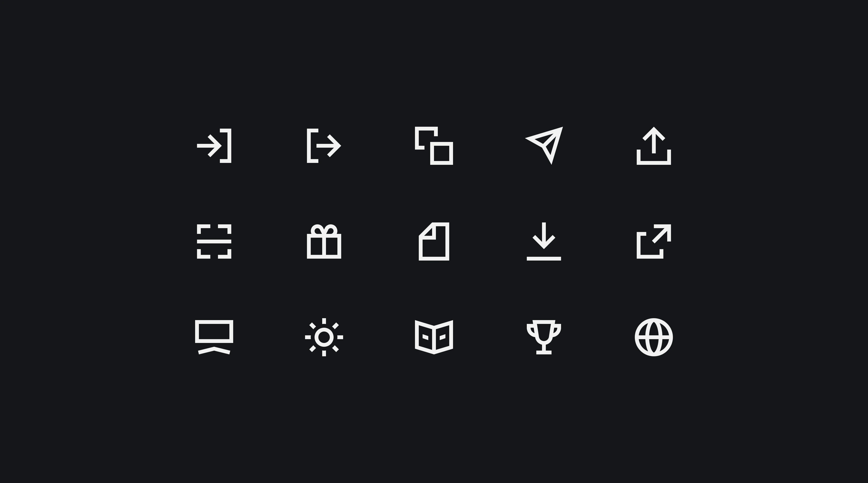This screenshot has height=483, width=868.
Task: Select the trophy cup icon
Action: pyautogui.click(x=544, y=337)
